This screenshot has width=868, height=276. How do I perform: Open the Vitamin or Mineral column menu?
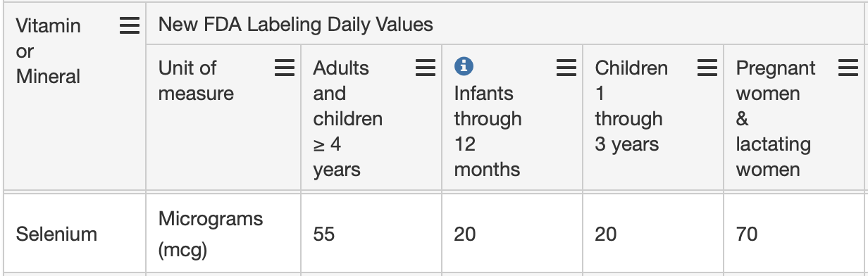[x=129, y=26]
